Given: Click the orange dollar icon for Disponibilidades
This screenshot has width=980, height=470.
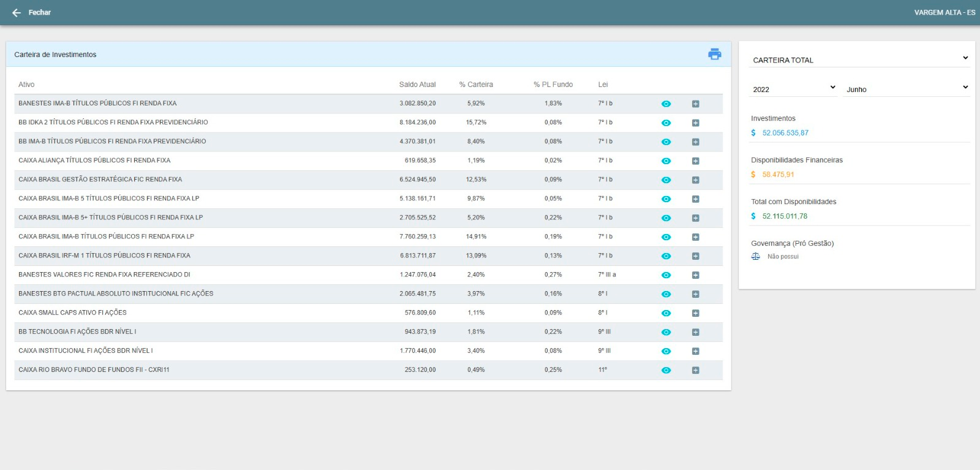Looking at the screenshot, I should (753, 174).
